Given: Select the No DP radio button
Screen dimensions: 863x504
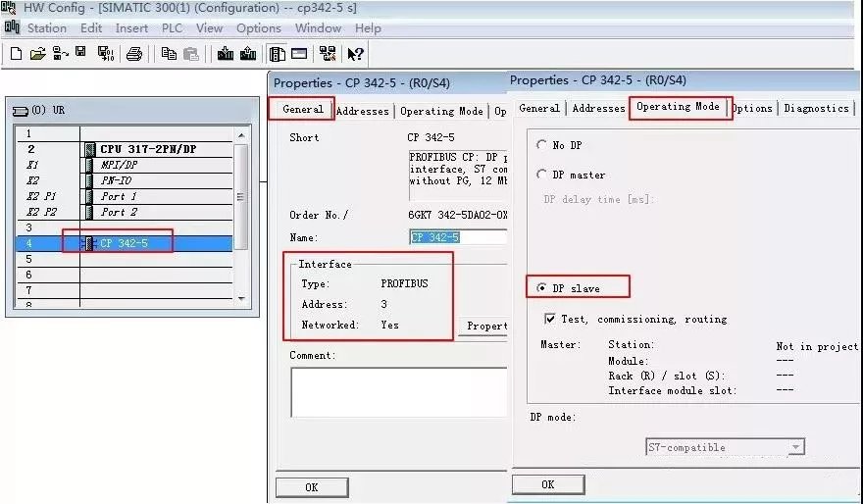Looking at the screenshot, I should click(541, 145).
